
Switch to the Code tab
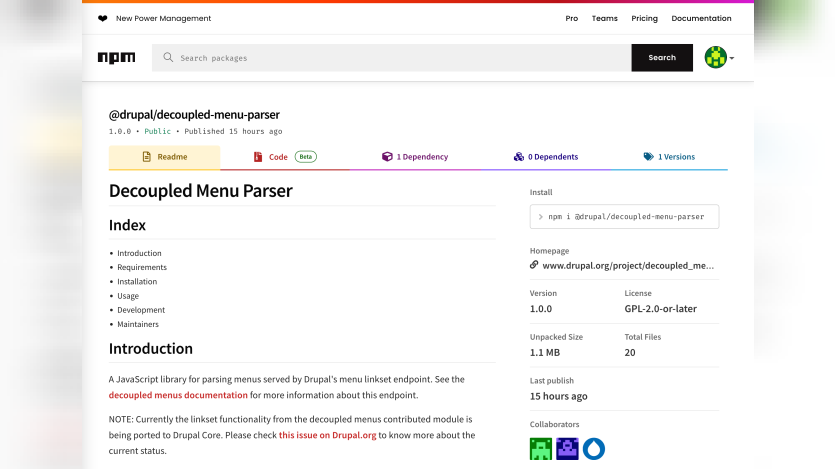[x=285, y=157]
